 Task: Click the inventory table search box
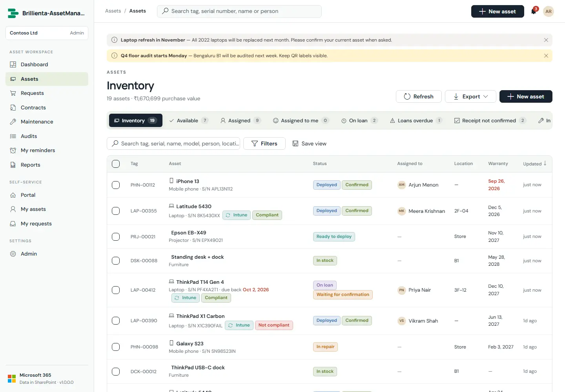[x=173, y=144]
